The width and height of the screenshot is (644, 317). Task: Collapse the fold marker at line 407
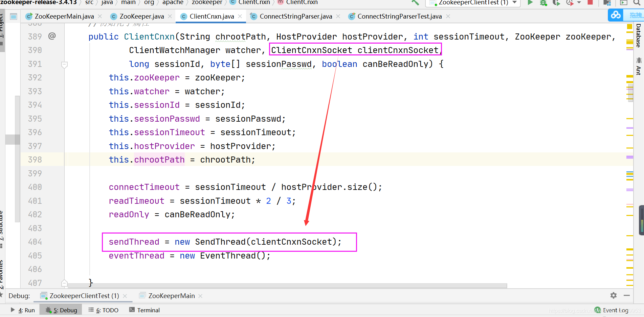64,283
